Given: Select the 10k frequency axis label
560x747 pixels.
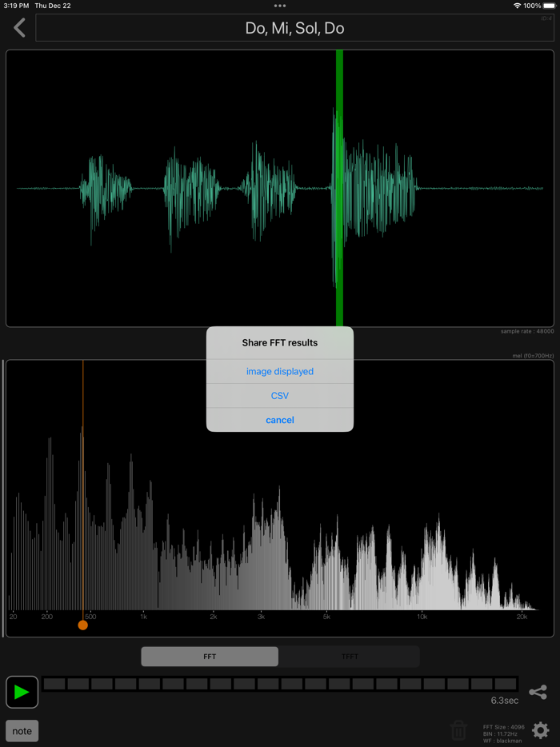Looking at the screenshot, I should coord(422,617).
